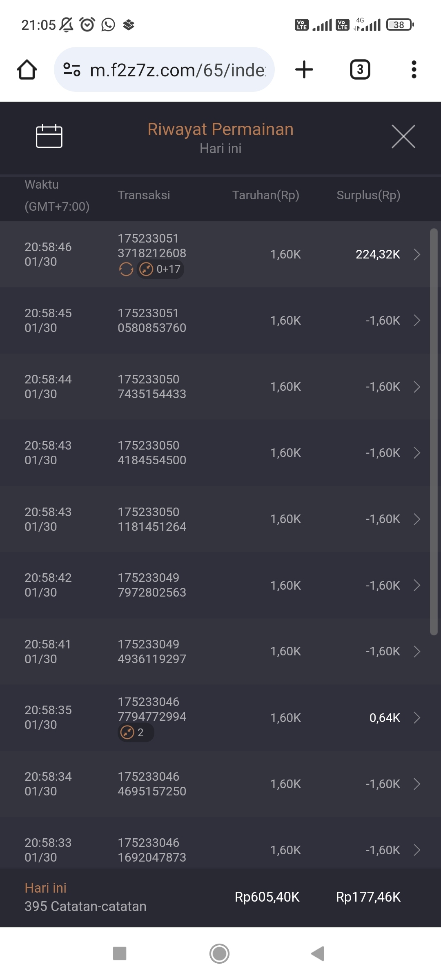Select transaction 175233050 7435154433
Screen dimensions: 441x980
point(152,387)
